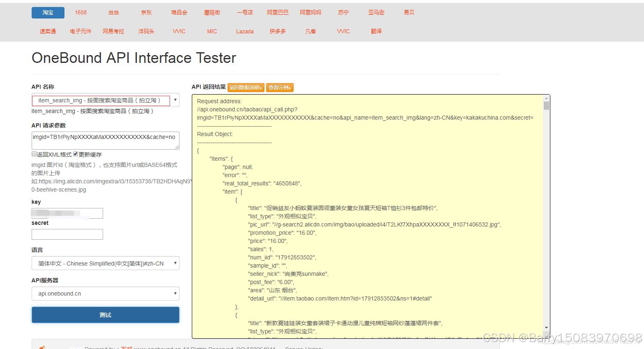The image size is (644, 349).
Task: Click the "price": "16.00" line
Action: 268,241
